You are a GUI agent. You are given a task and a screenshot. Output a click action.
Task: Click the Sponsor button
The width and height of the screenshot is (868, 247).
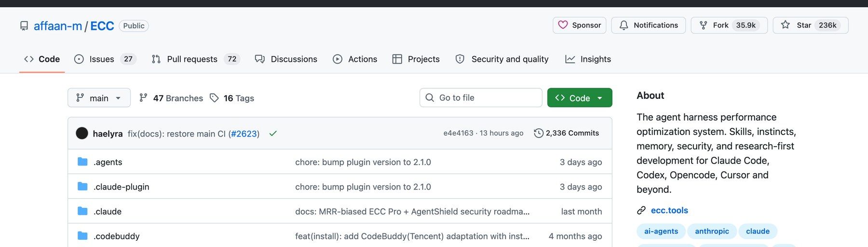[x=579, y=25]
